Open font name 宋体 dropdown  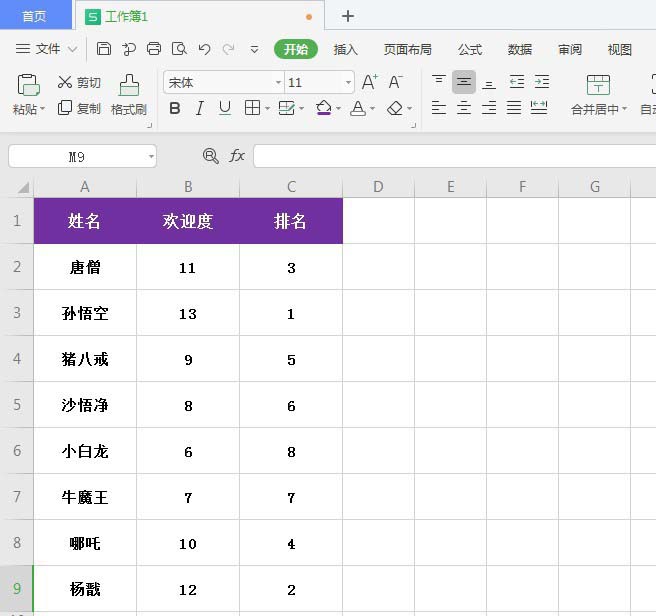(278, 82)
